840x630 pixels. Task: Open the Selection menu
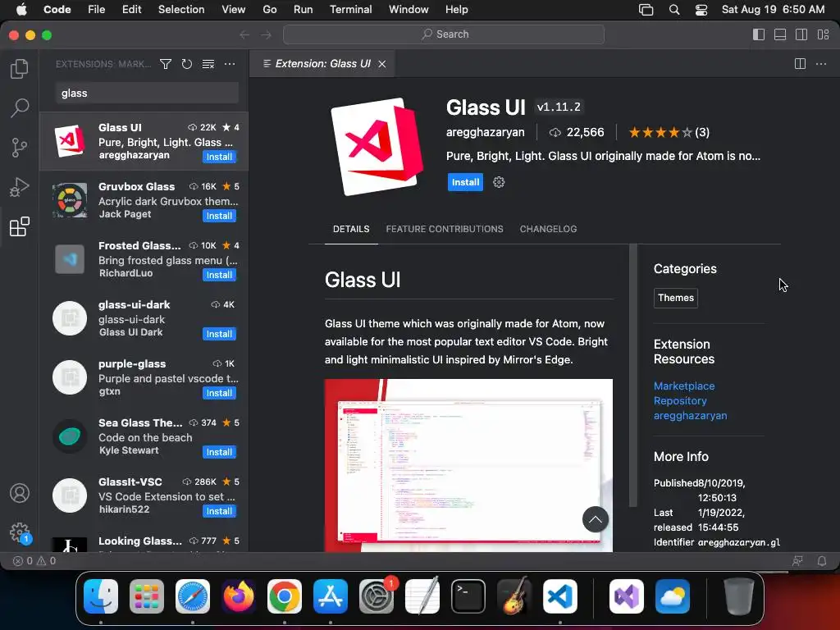(x=181, y=10)
